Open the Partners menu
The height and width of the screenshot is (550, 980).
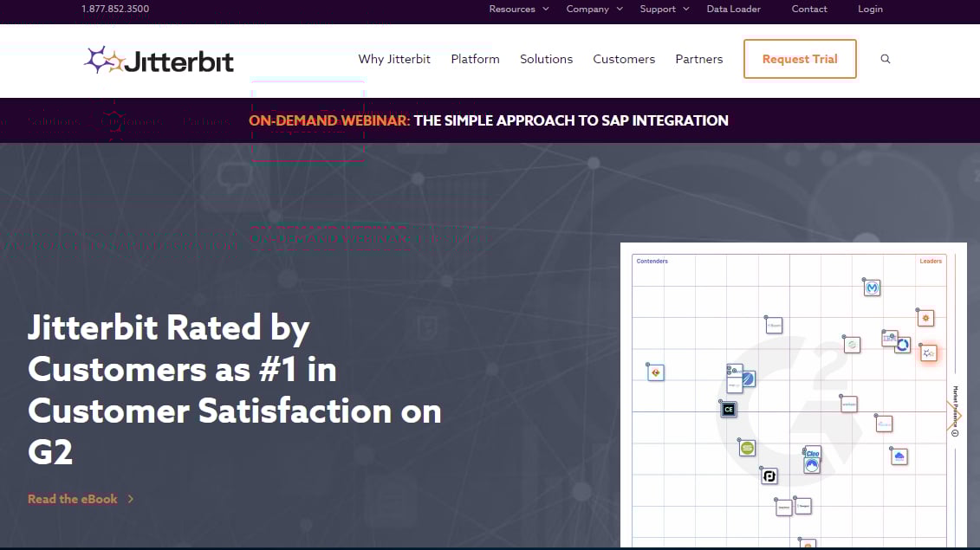click(x=698, y=59)
